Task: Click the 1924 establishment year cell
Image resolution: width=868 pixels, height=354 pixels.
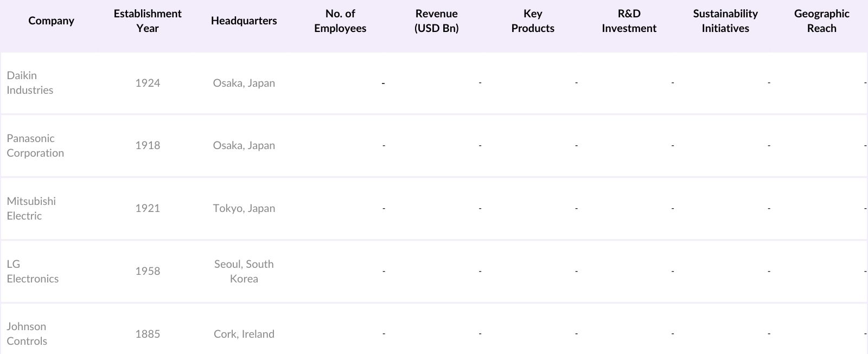Action: coord(148,83)
